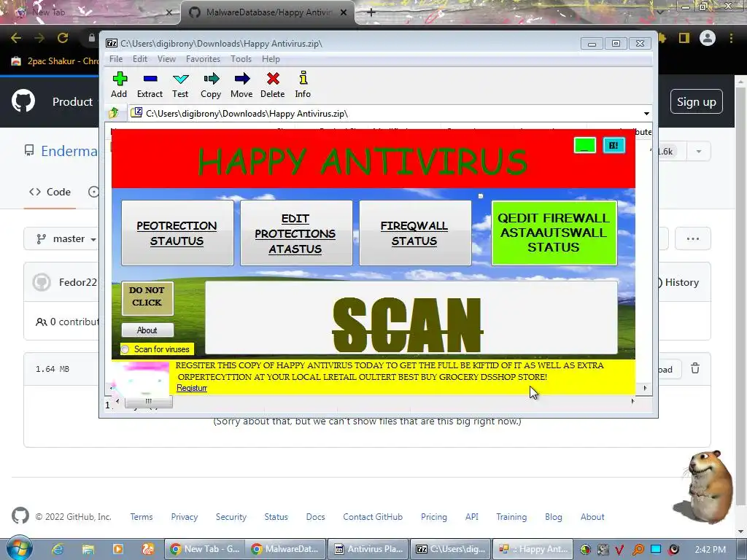This screenshot has height=560, width=747.
Task: Click the Move arrow icon
Action: click(x=242, y=79)
